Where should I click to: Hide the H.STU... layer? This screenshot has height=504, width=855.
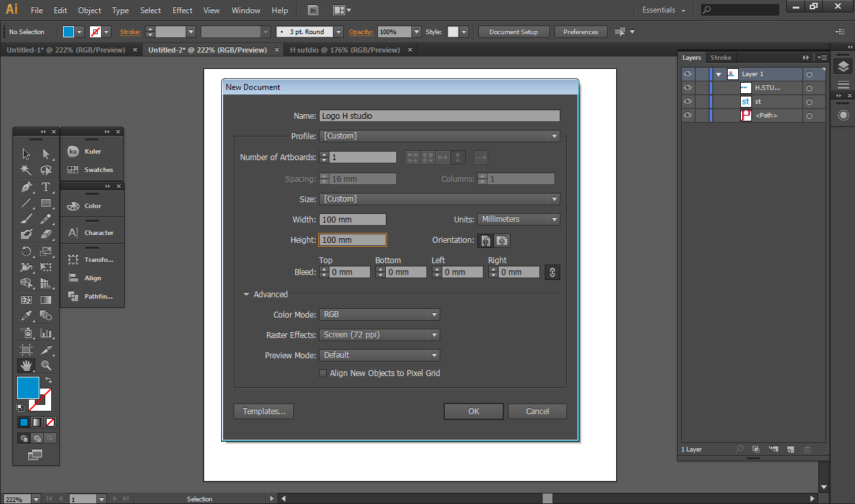tap(688, 87)
